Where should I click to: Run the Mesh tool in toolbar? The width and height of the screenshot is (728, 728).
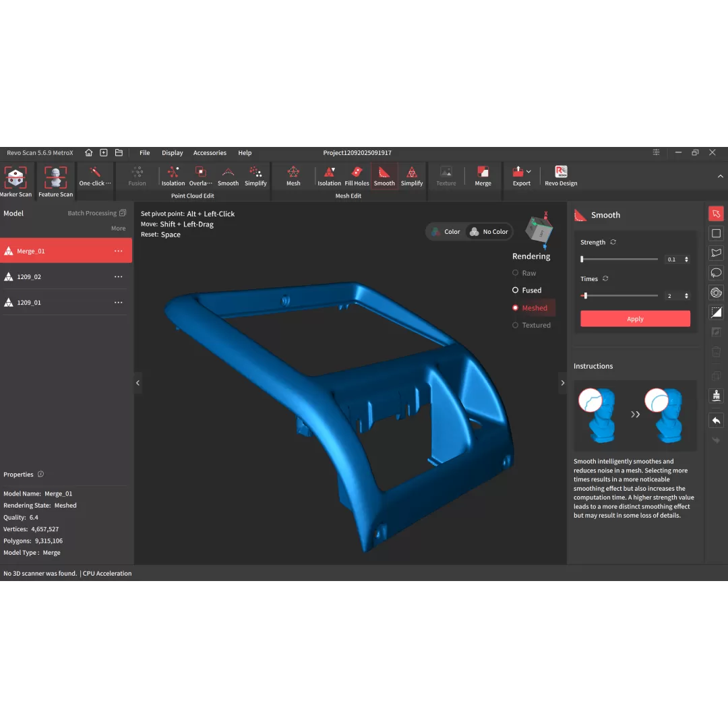(x=293, y=176)
